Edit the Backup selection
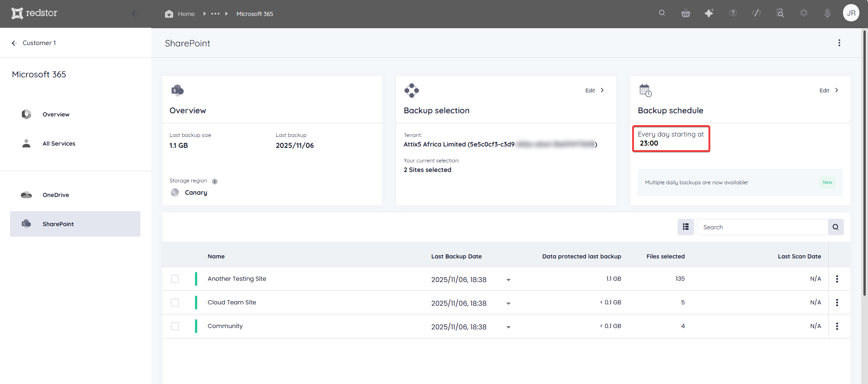Screen dimensions: 868x384 (594, 91)
